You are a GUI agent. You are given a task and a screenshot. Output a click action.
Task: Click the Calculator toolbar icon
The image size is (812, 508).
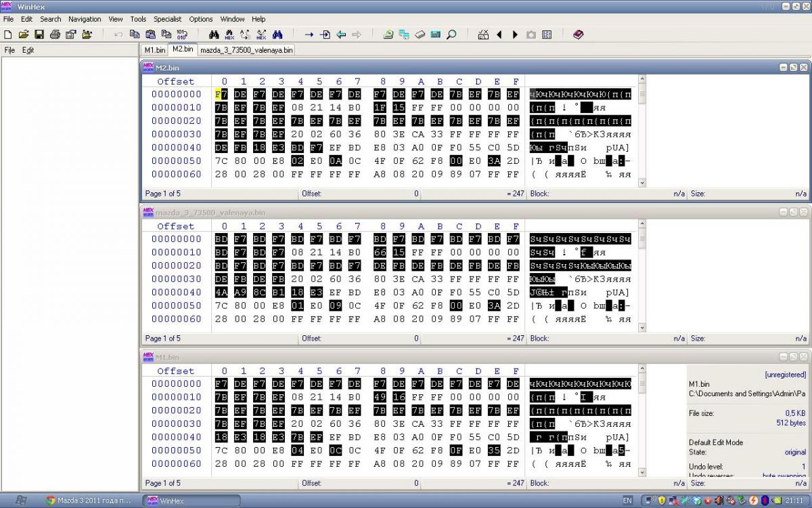coord(435,34)
